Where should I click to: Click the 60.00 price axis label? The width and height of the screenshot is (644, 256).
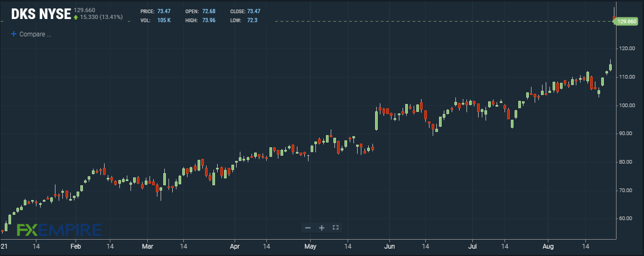click(x=627, y=219)
